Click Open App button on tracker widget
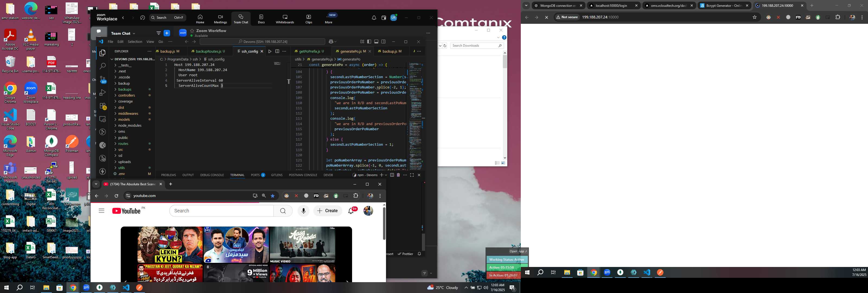The image size is (868, 293). point(518,251)
